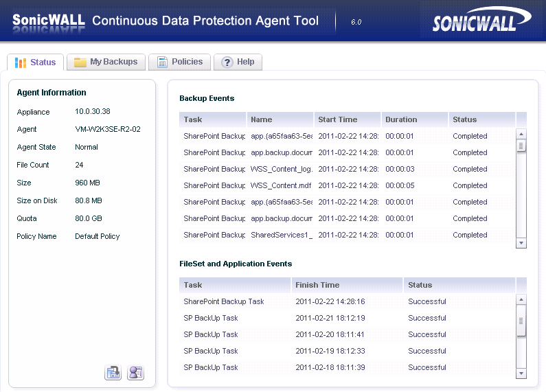Click the appliance IP 10.0.30.38
Image resolution: width=546 pixels, height=392 pixels.
click(93, 111)
